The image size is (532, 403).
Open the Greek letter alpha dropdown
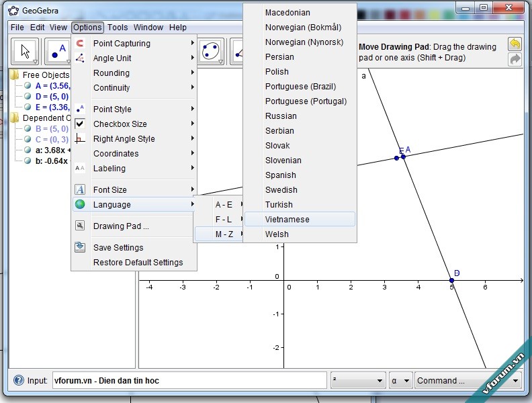[x=400, y=380]
